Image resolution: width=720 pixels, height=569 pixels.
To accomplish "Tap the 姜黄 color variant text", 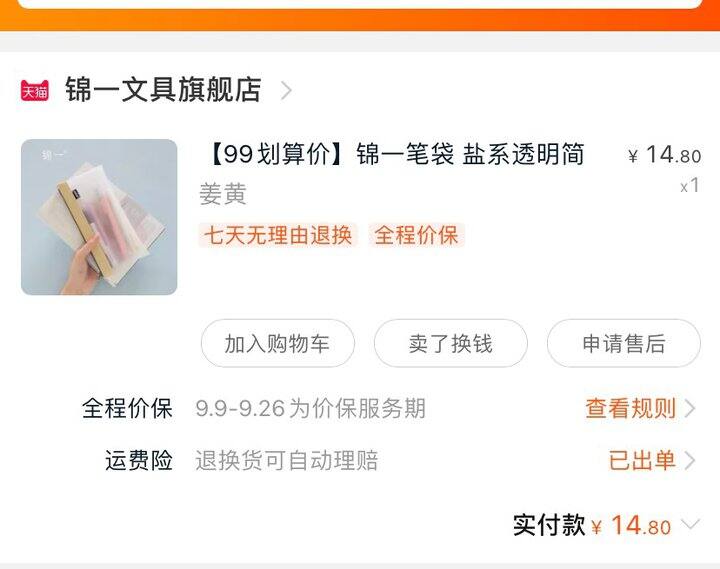I will [223, 194].
